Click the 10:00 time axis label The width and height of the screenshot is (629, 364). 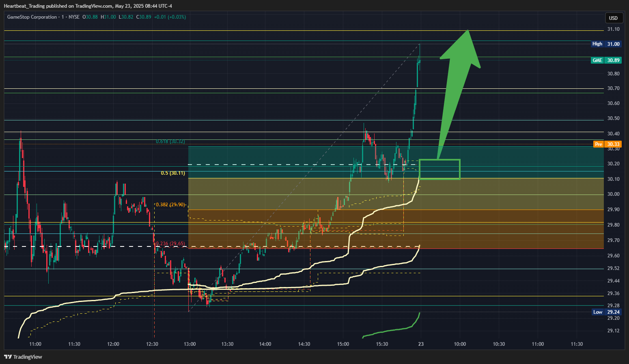[460, 344]
